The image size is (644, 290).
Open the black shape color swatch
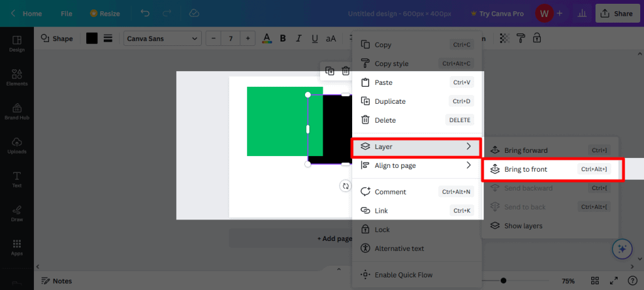92,38
